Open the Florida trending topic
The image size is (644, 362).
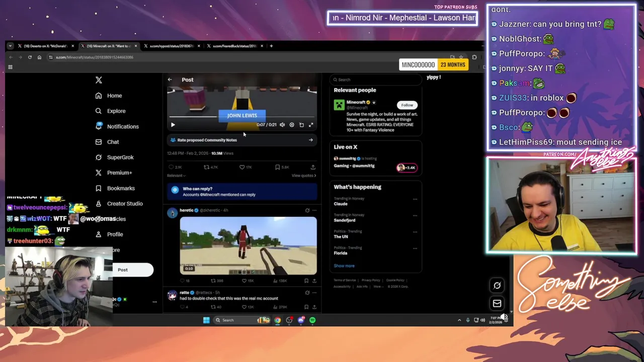coord(341,253)
